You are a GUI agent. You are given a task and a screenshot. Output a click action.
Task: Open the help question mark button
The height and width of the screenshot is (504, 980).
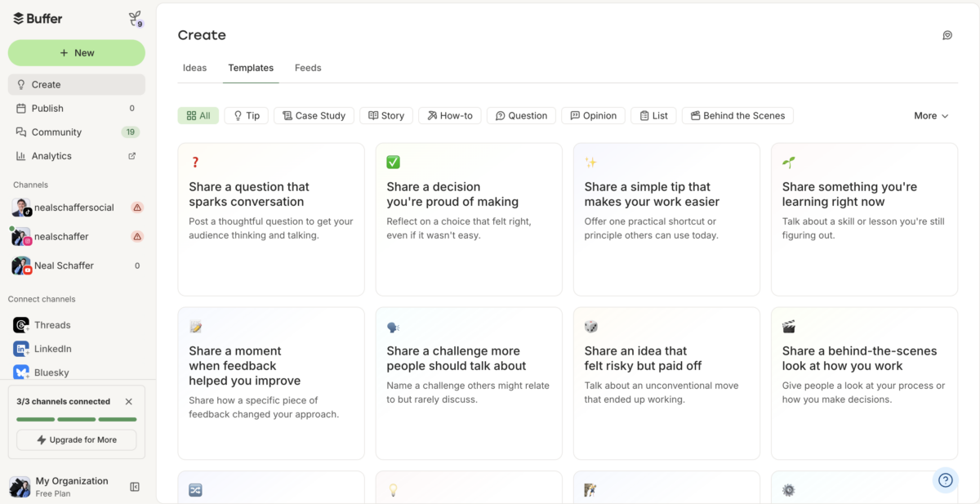[945, 480]
